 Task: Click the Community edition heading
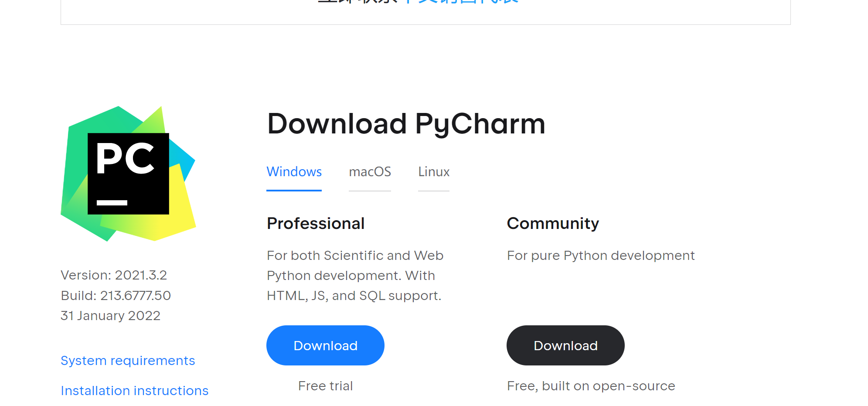tap(553, 224)
